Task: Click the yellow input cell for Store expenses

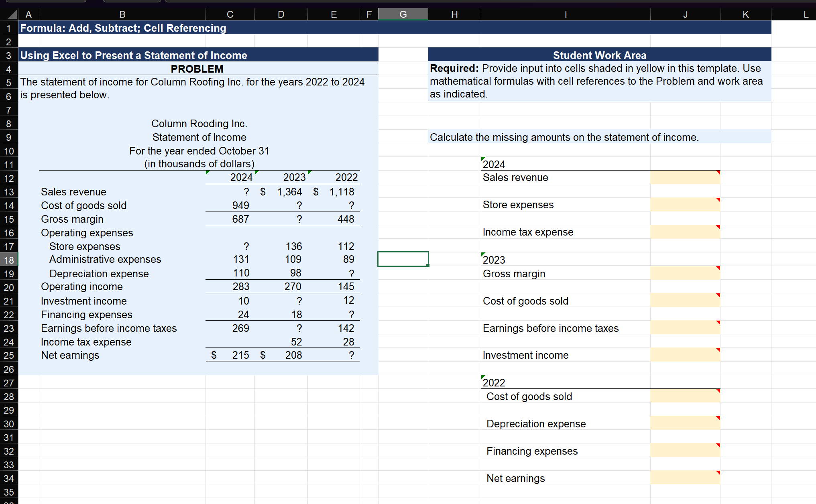Action: click(685, 204)
